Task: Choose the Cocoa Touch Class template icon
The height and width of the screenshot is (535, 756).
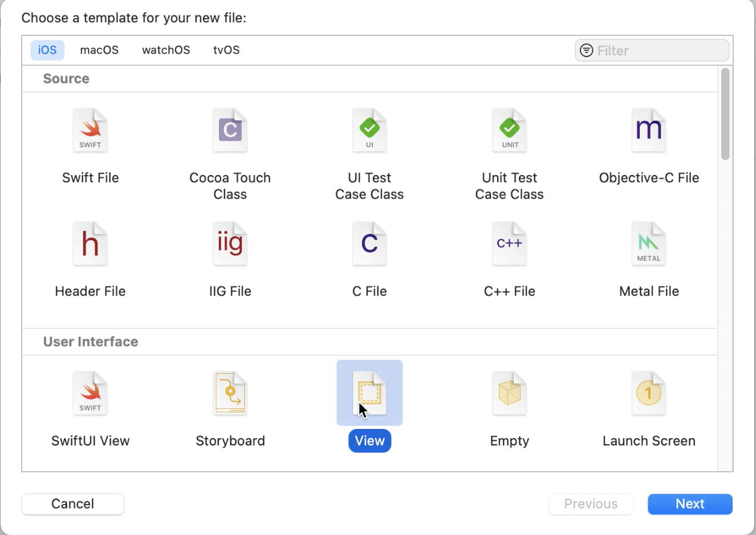Action: pyautogui.click(x=230, y=130)
